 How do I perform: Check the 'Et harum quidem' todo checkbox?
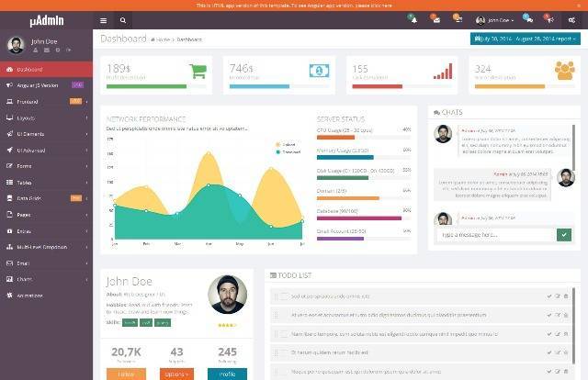(x=284, y=352)
